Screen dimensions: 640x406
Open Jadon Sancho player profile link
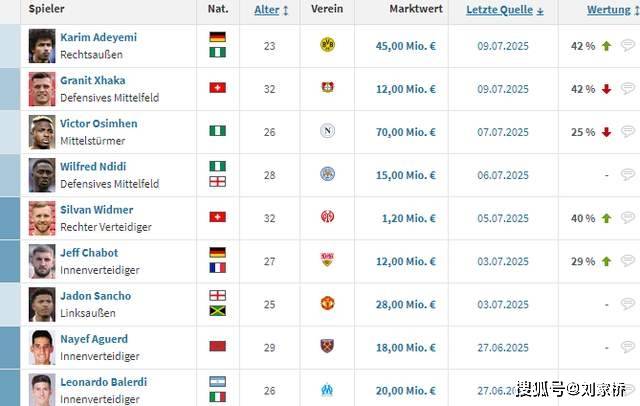tap(95, 296)
